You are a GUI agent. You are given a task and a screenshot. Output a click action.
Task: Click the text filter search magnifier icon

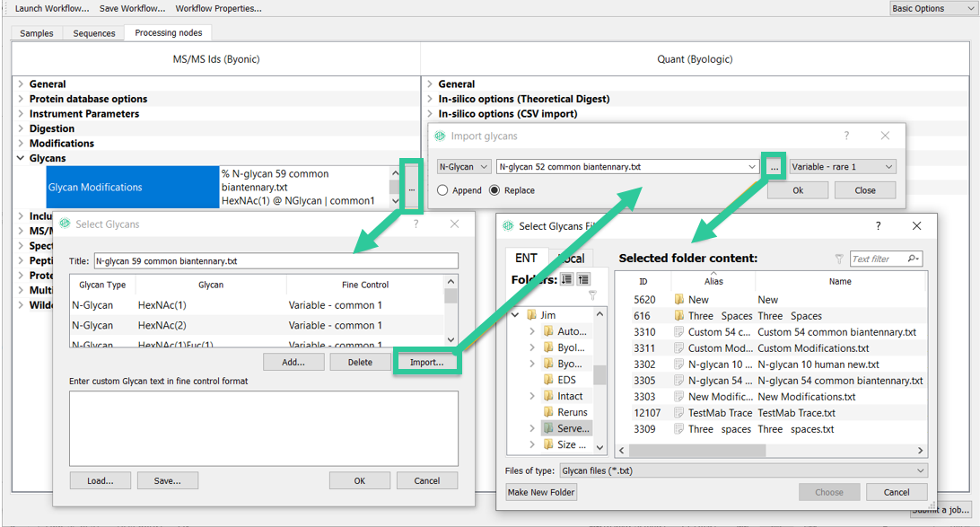pos(913,259)
